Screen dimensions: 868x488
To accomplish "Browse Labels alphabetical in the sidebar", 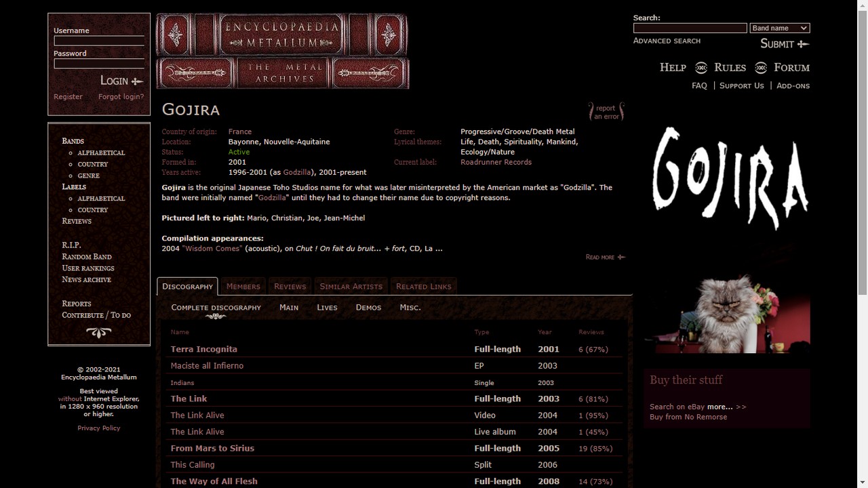I will [101, 199].
